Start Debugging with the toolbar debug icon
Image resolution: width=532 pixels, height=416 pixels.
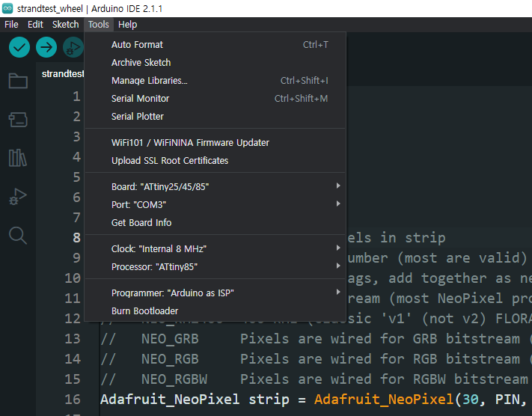(x=73, y=47)
